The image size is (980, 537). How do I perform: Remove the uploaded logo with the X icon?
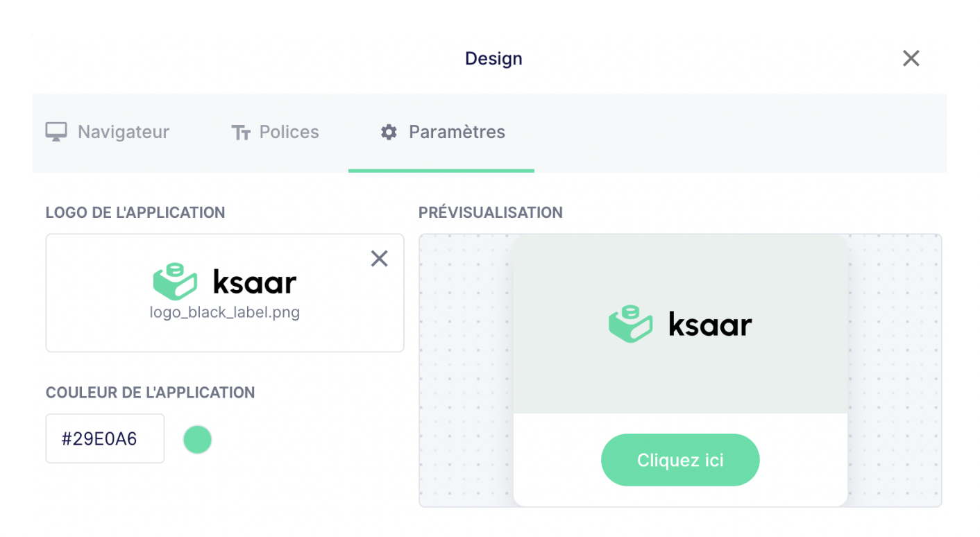click(x=379, y=259)
